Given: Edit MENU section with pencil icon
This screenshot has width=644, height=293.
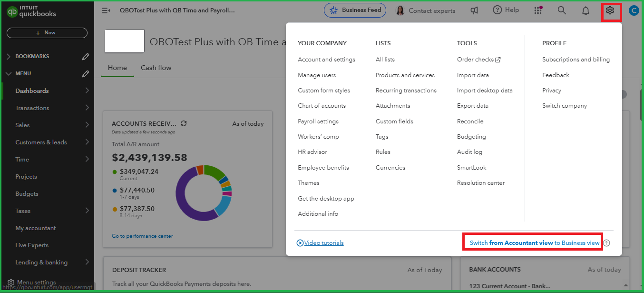Looking at the screenshot, I should pyautogui.click(x=86, y=74).
